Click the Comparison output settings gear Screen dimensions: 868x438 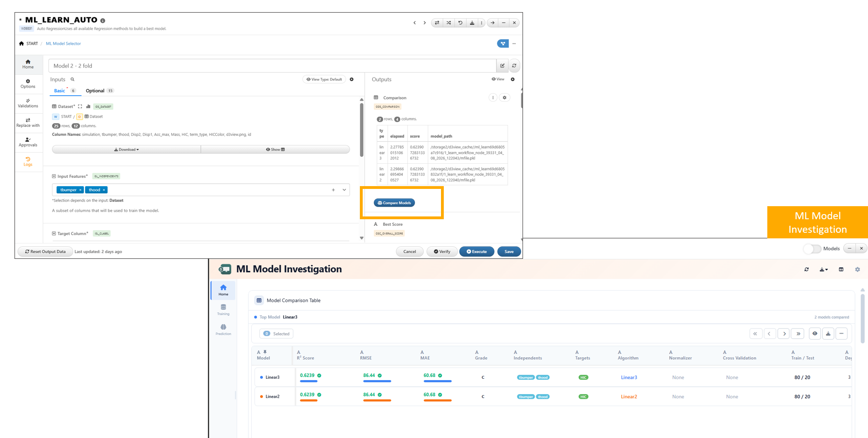(x=504, y=97)
